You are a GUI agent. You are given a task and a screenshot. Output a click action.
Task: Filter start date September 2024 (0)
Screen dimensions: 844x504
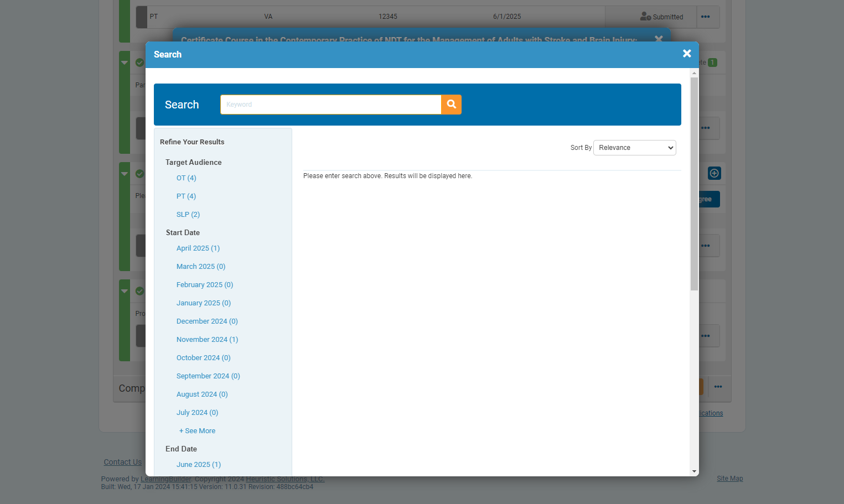click(208, 376)
